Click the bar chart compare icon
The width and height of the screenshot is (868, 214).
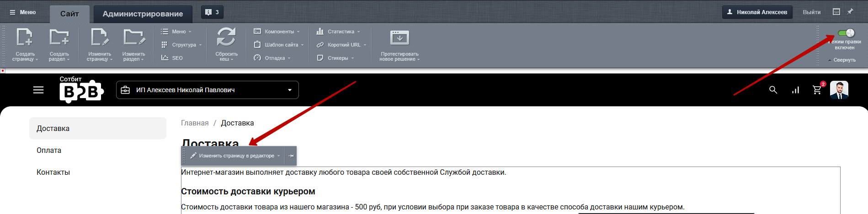[795, 90]
